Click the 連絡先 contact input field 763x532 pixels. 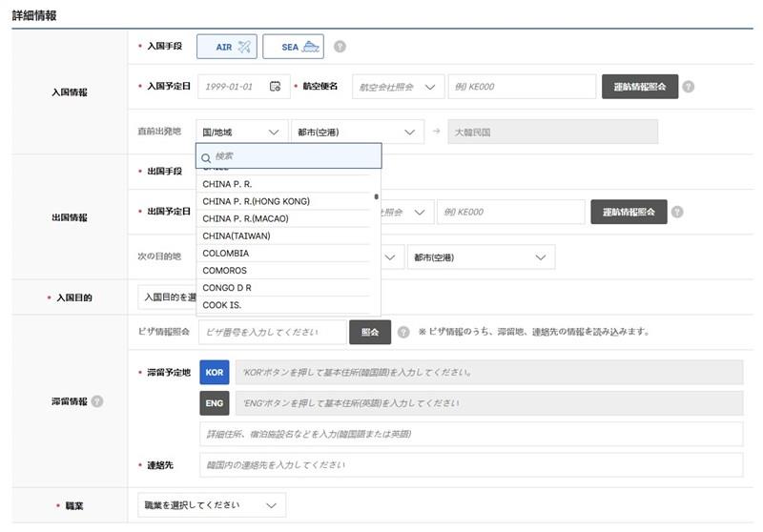click(x=470, y=465)
